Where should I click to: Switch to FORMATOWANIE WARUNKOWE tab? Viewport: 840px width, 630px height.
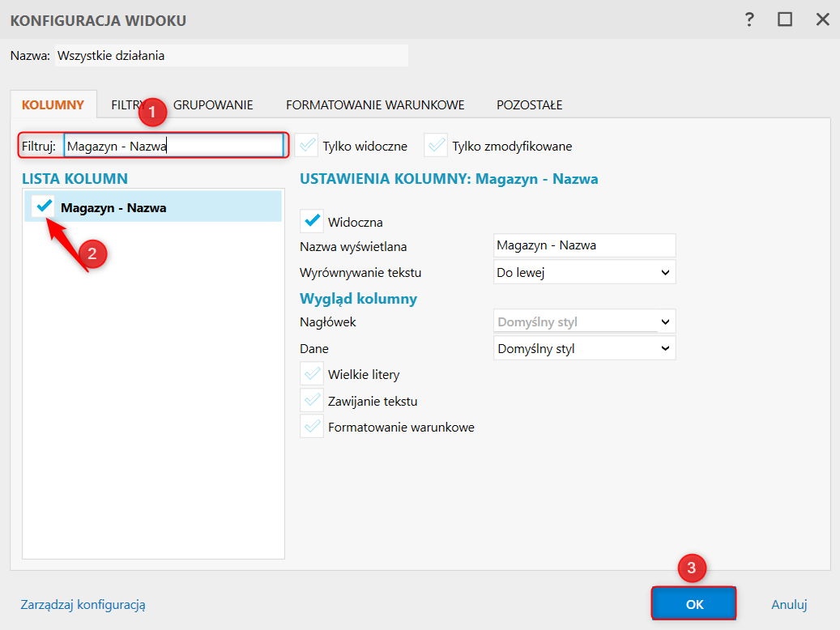375,105
